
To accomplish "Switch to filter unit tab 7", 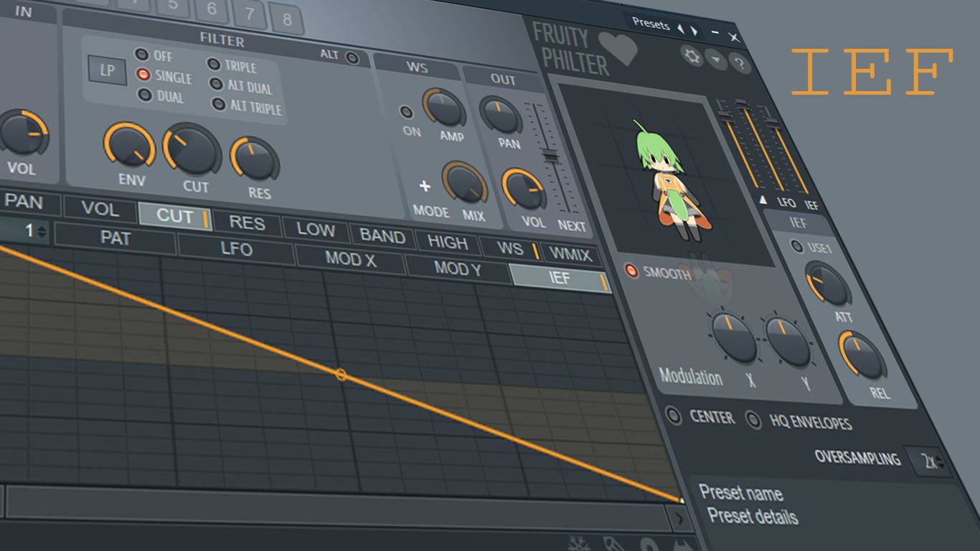I will 249,13.
